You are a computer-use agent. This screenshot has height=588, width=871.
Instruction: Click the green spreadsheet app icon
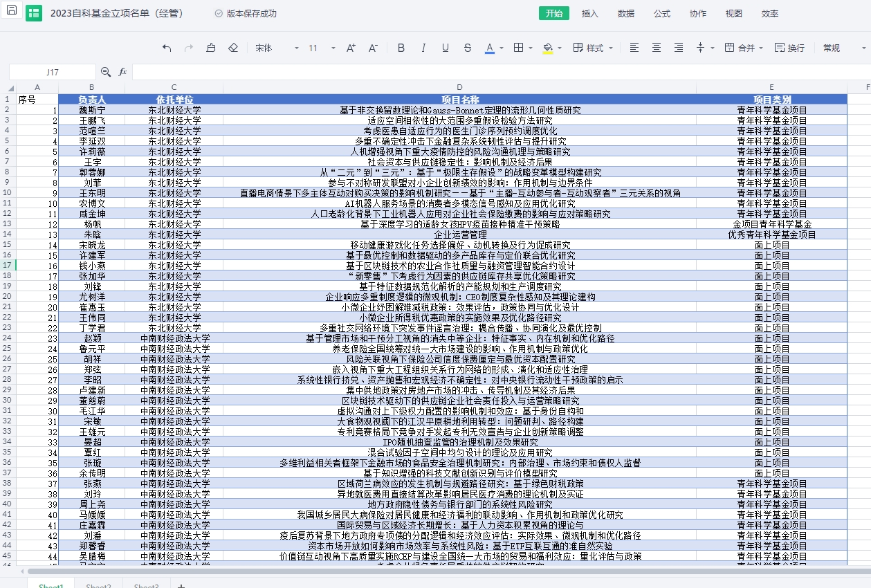coord(34,13)
